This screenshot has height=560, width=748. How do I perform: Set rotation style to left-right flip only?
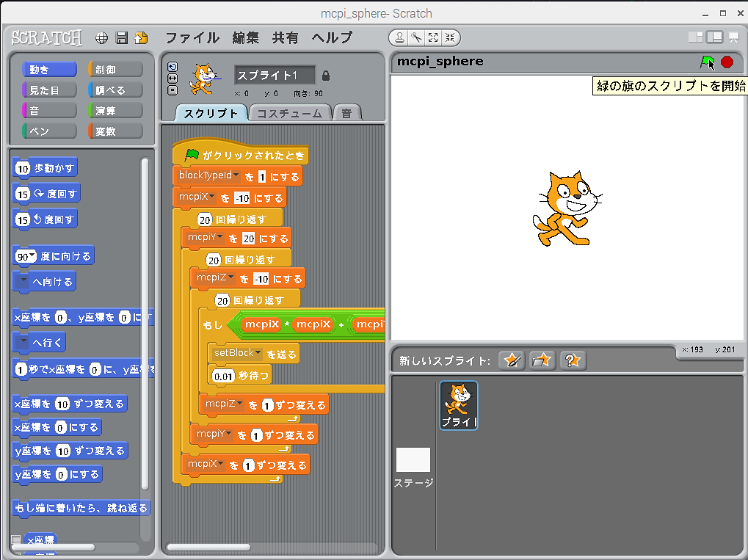point(173,79)
